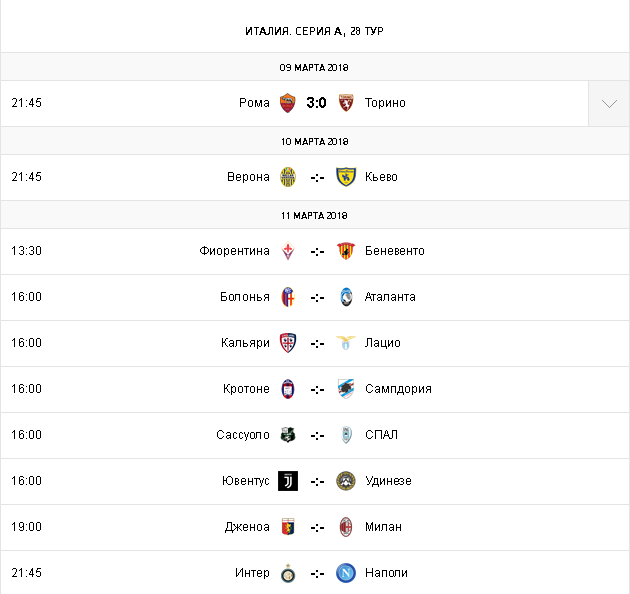Click the Torino club crest icon
Image resolution: width=630 pixels, height=594 pixels.
click(x=346, y=103)
